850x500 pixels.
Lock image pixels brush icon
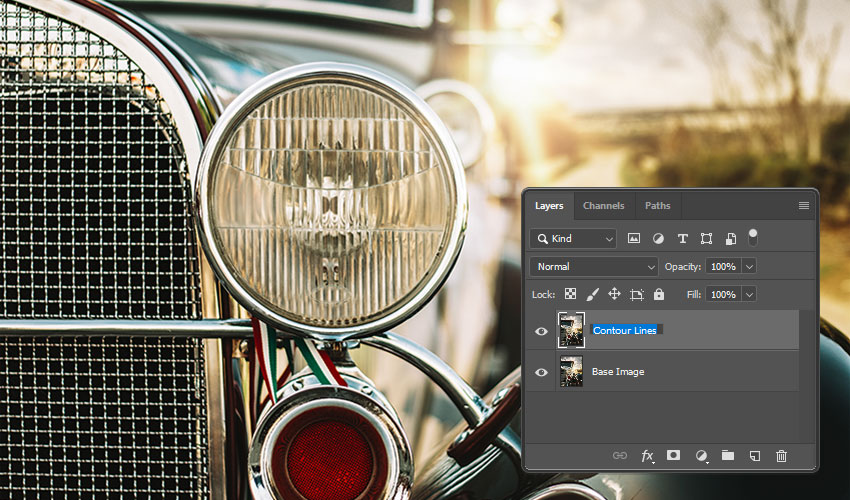pos(593,294)
